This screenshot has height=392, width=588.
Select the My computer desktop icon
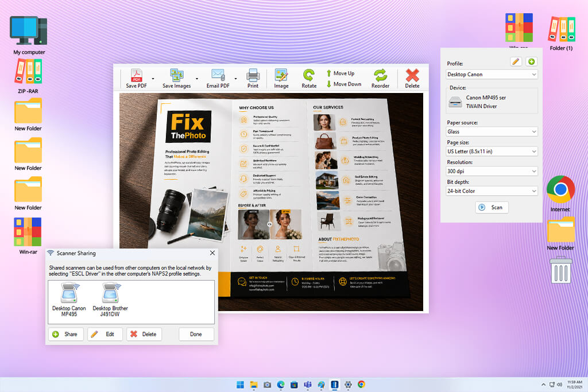point(29,36)
